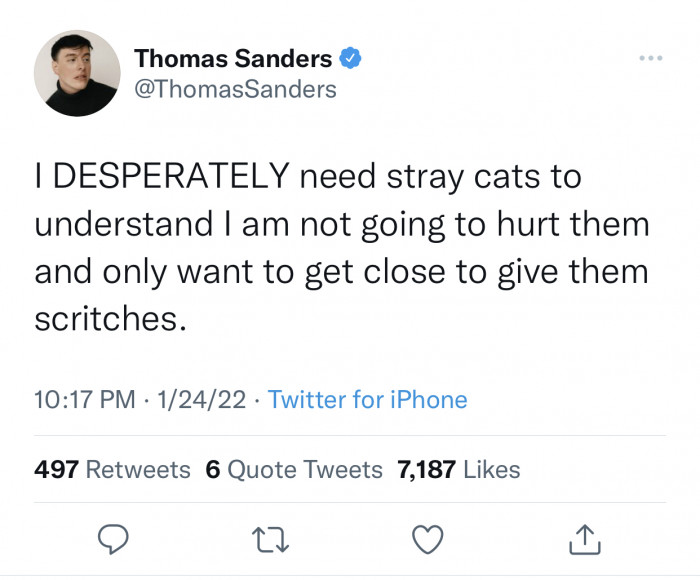Click the word understand in the tweet
This screenshot has height=580, width=700.
(x=122, y=224)
